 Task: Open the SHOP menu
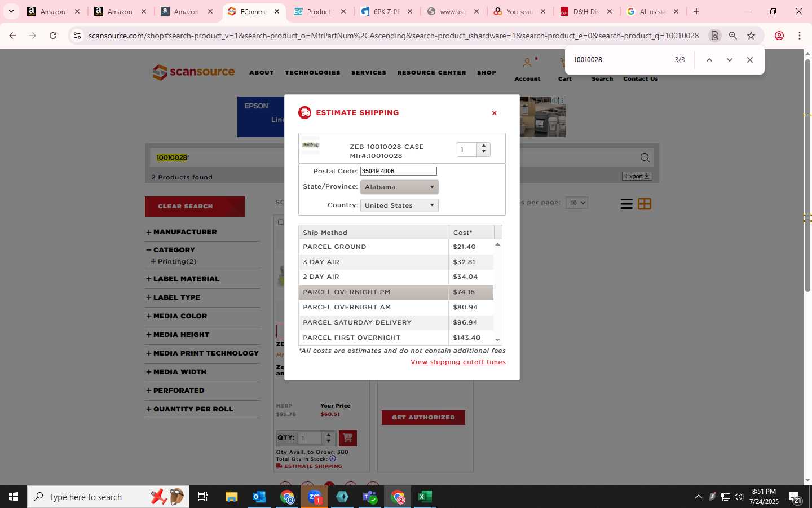[x=487, y=72]
